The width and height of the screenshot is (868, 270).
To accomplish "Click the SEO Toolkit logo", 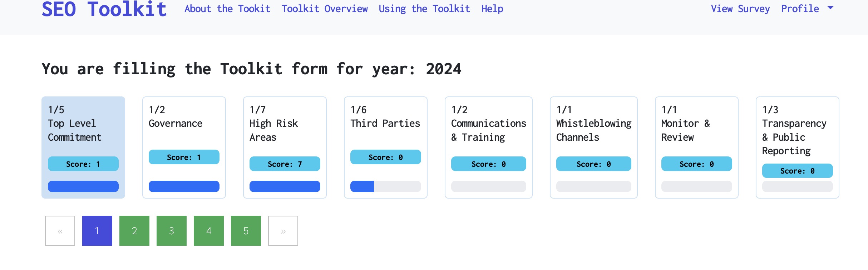I will (104, 9).
